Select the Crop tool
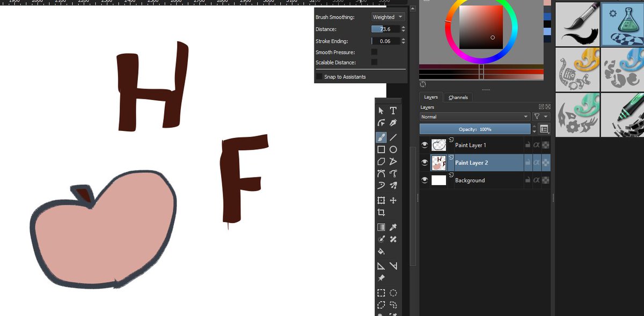This screenshot has height=316, width=644. [x=381, y=212]
